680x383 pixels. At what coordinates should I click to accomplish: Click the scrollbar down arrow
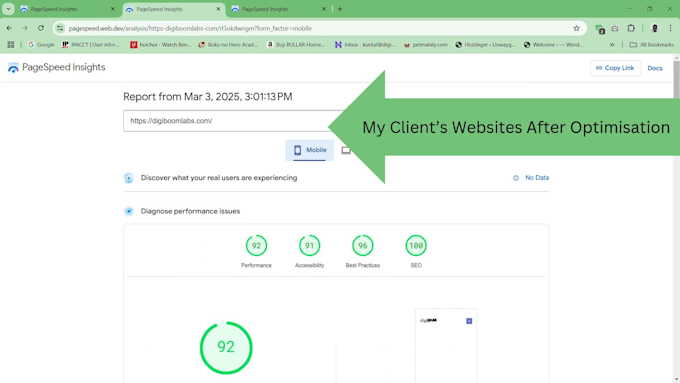coord(676,380)
